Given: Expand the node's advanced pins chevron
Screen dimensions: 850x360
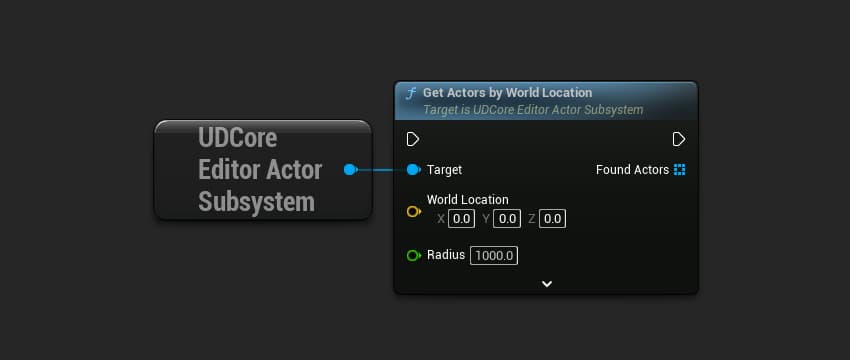Looking at the screenshot, I should point(547,284).
